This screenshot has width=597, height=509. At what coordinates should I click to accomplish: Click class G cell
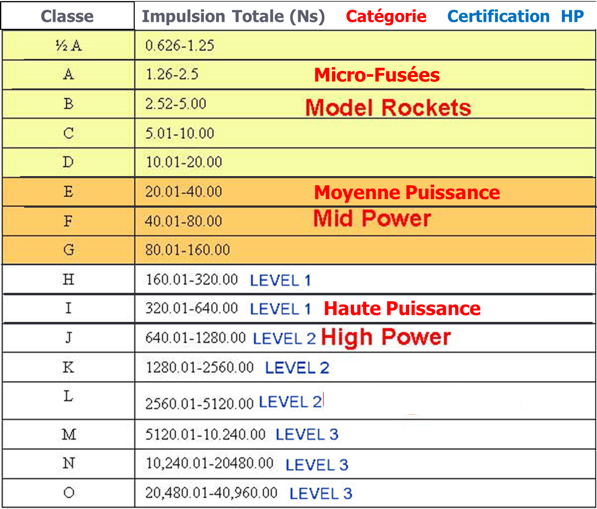point(69,250)
